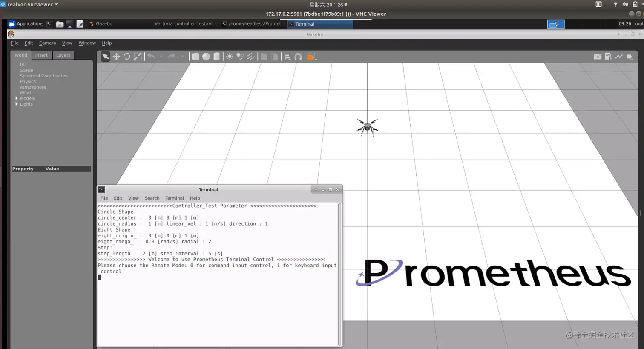
Task: Switch to /home/headless/Promet... taskbar window
Action: (253, 24)
